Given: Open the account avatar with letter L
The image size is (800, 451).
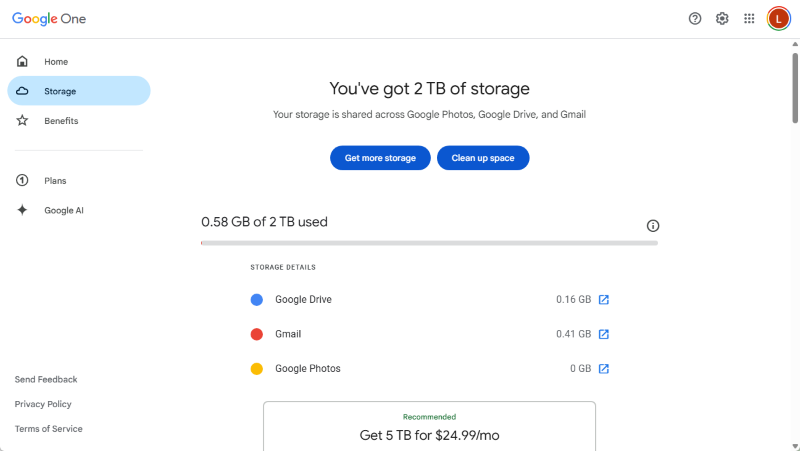Looking at the screenshot, I should (x=778, y=19).
